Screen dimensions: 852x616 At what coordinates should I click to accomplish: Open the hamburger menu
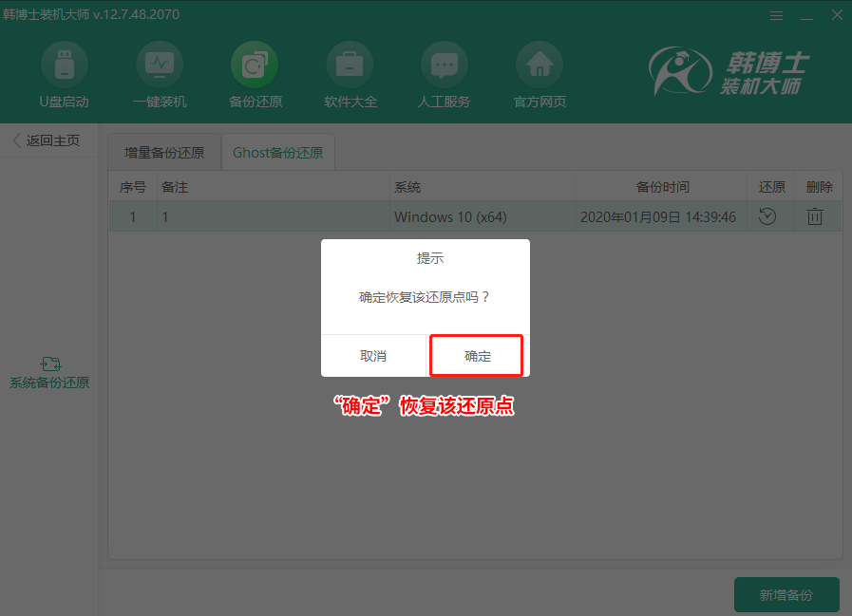click(x=776, y=15)
